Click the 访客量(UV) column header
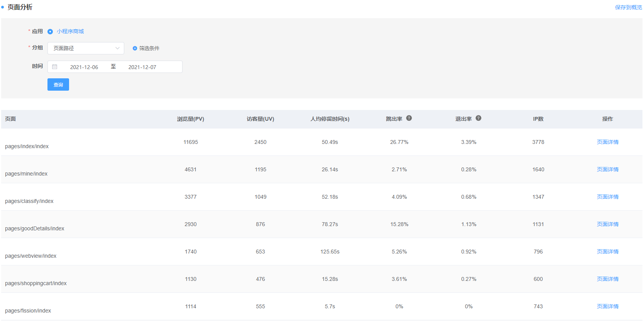Viewport: 644px width, 321px height. 260,119
